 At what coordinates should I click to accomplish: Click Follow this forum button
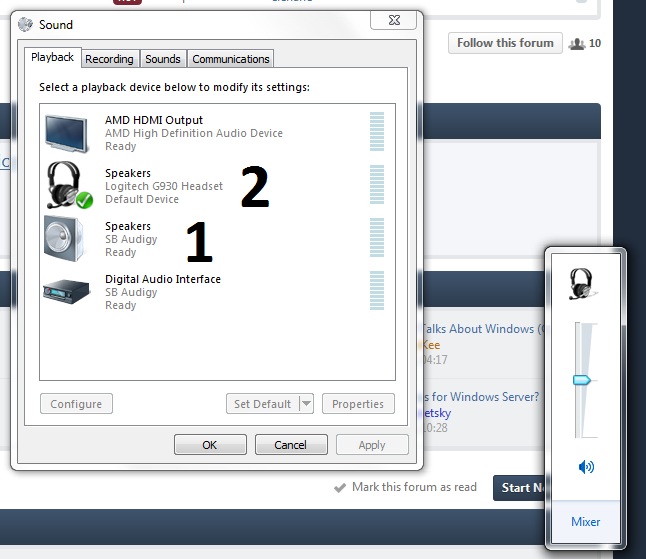click(505, 43)
